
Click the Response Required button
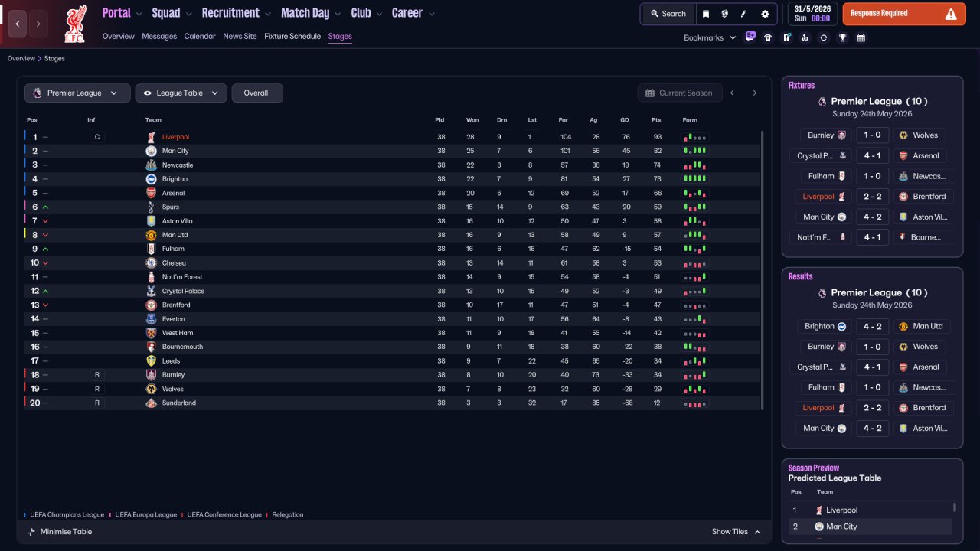(904, 14)
